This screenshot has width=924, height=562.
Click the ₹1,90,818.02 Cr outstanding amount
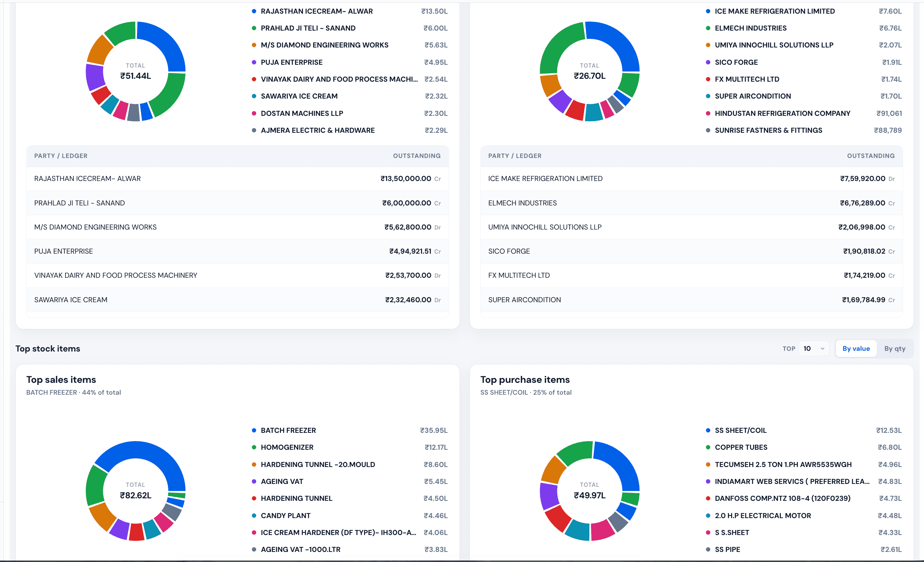point(869,251)
